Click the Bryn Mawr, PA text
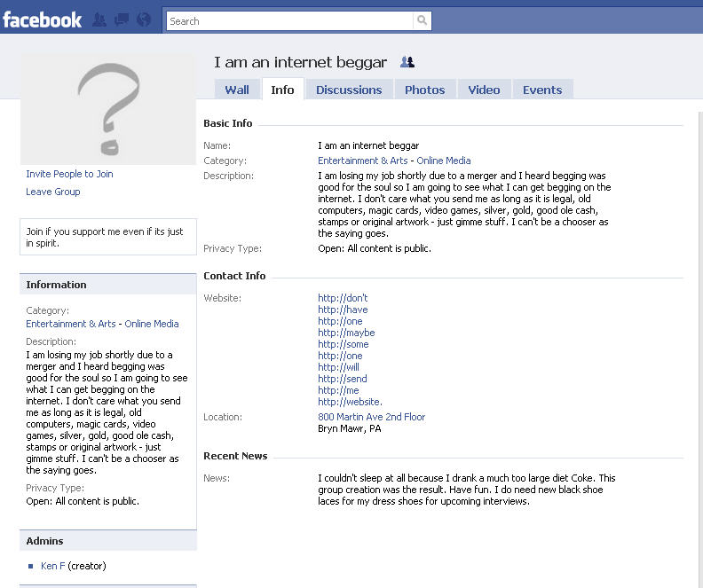This screenshot has height=588, width=703. [349, 428]
